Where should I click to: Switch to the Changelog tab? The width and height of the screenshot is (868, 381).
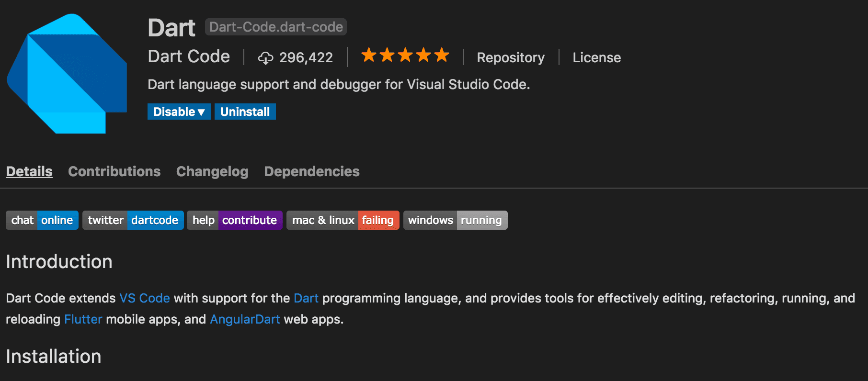tap(212, 171)
